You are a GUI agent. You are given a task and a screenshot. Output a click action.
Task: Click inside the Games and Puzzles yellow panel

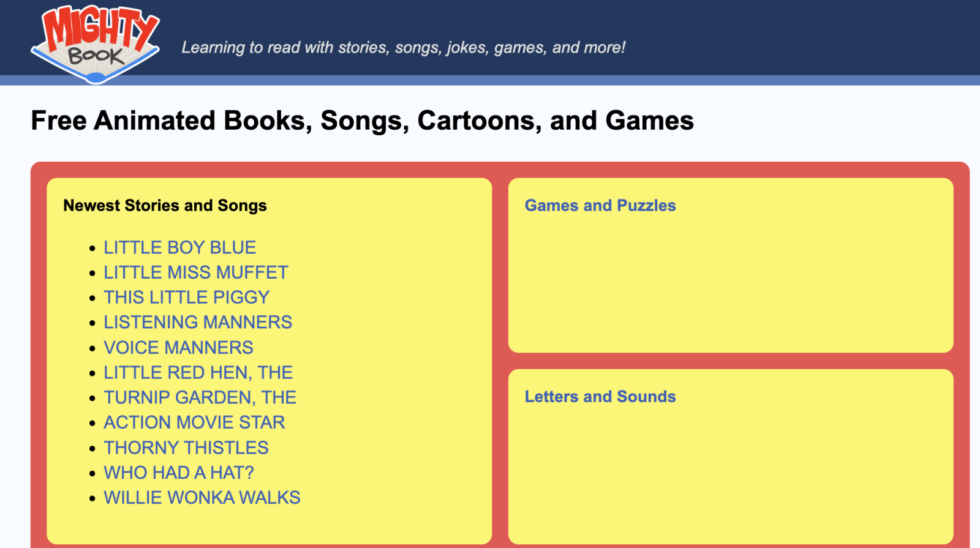[730, 288]
